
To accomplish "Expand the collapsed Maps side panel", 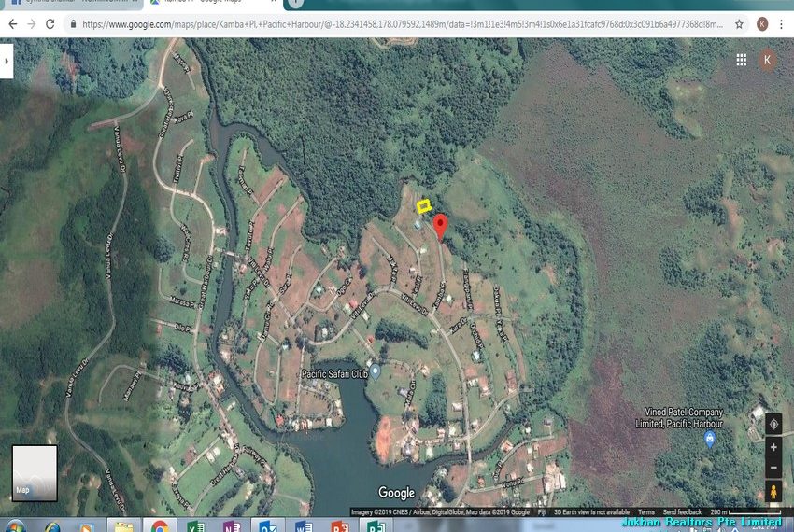I will 7,61.
